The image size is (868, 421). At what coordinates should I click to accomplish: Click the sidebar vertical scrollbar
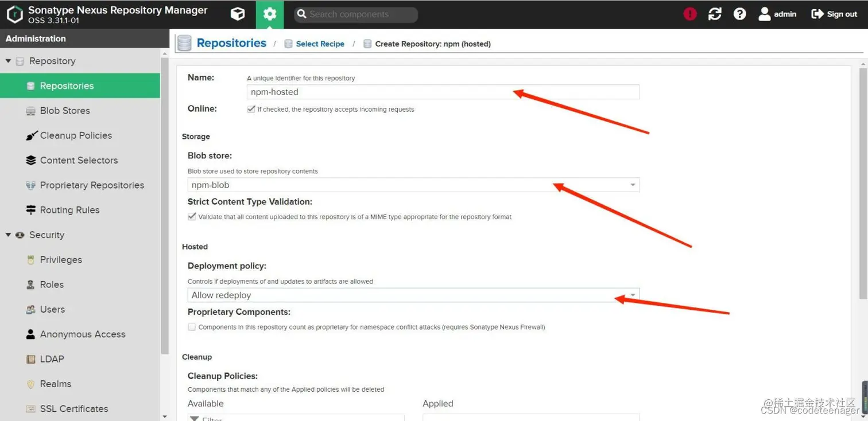tap(165, 206)
